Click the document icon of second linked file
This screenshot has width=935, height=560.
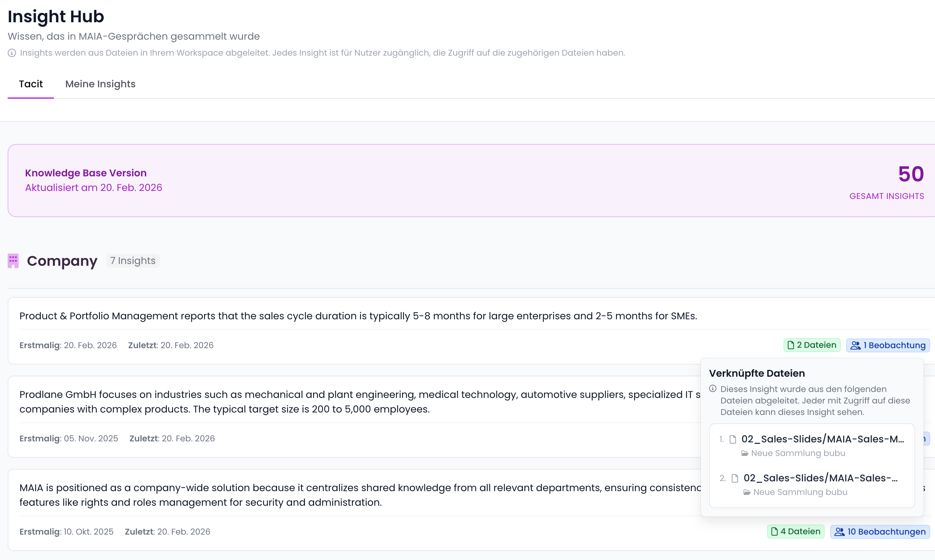[735, 478]
